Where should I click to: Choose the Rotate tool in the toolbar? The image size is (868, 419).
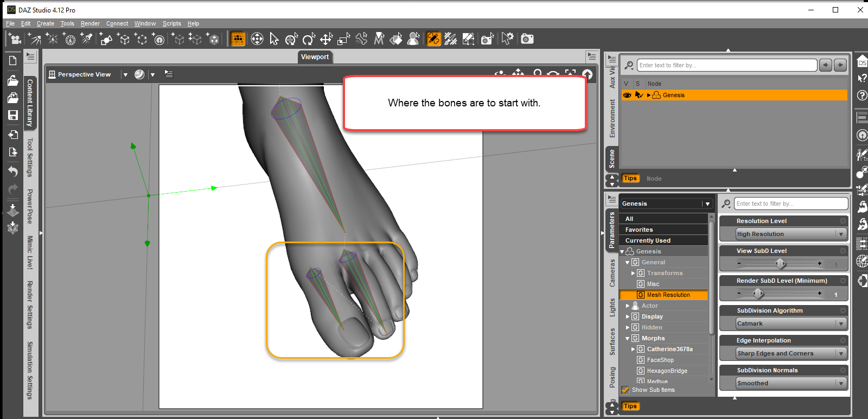coord(309,39)
